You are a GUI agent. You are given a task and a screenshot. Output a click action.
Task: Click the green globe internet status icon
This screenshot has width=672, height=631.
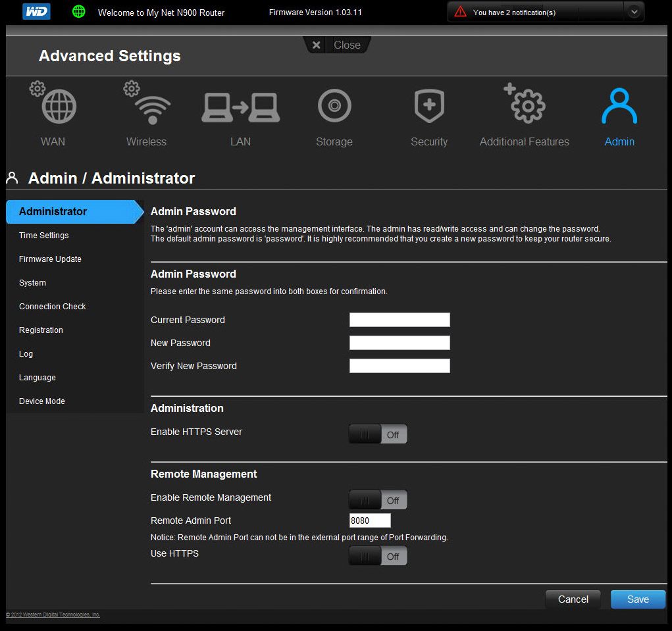(79, 12)
